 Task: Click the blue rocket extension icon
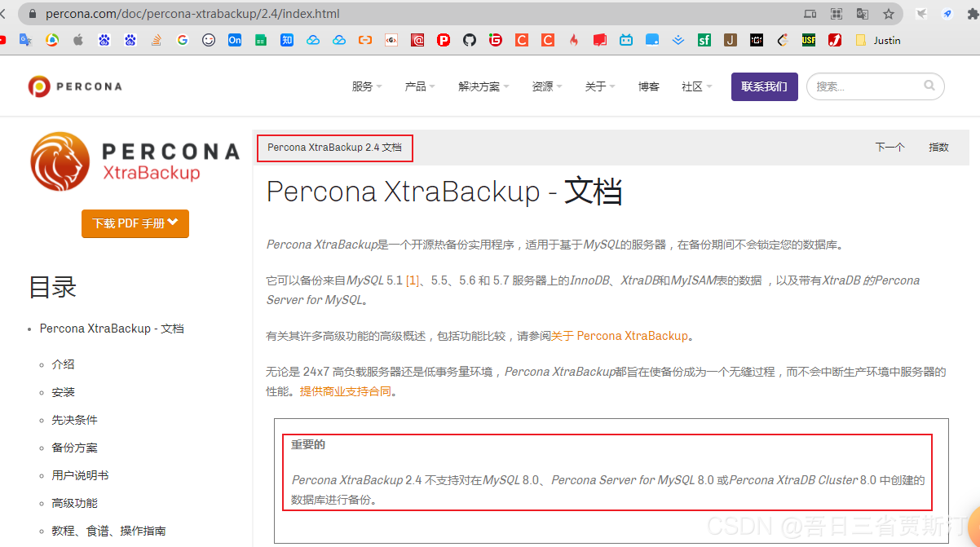(947, 14)
